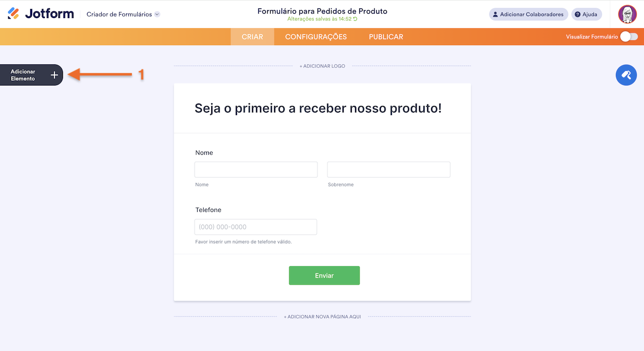
Task: Click the Jotform logo
Action: click(x=40, y=14)
